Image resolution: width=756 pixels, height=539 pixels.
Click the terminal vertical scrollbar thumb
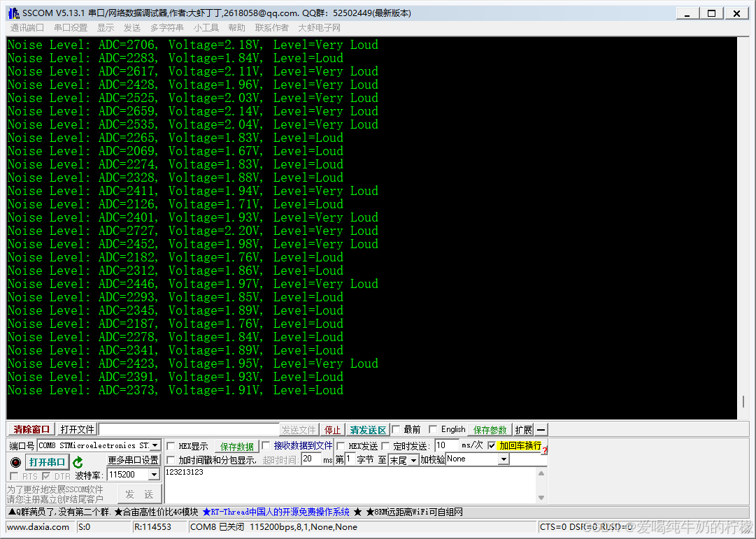click(743, 401)
